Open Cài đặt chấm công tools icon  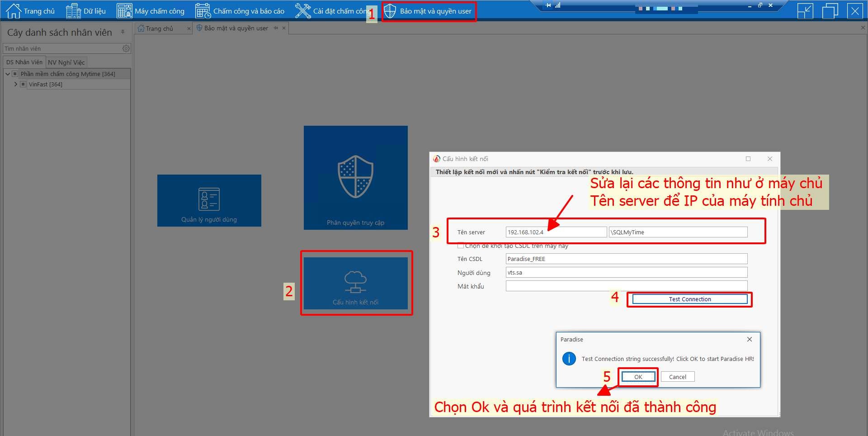pyautogui.click(x=303, y=11)
